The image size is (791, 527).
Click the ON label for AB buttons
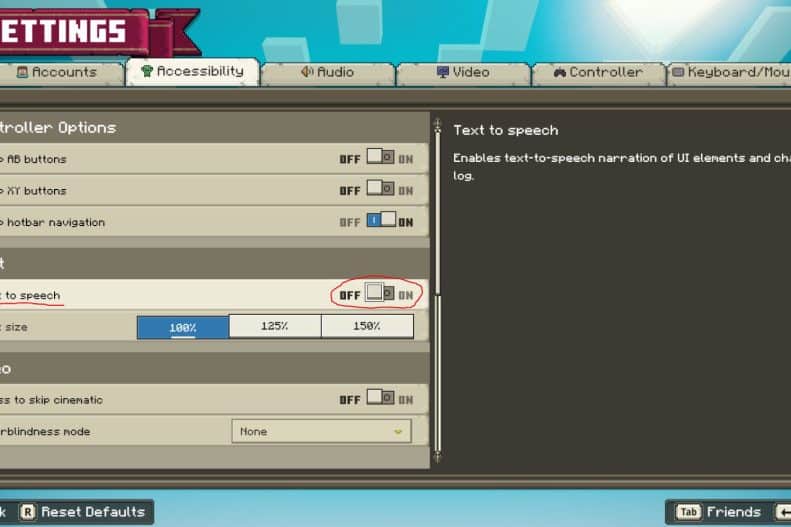click(406, 159)
